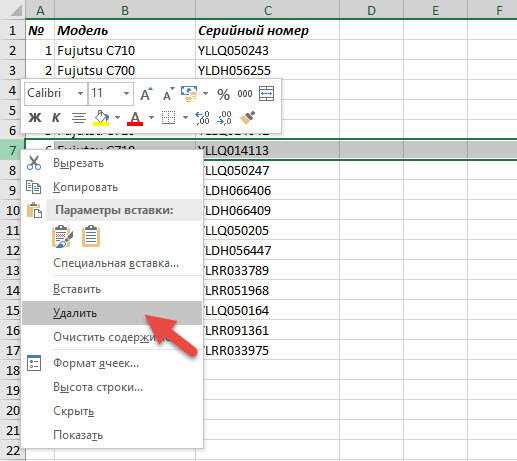
Task: Select row 1 header
Action: click(x=12, y=30)
